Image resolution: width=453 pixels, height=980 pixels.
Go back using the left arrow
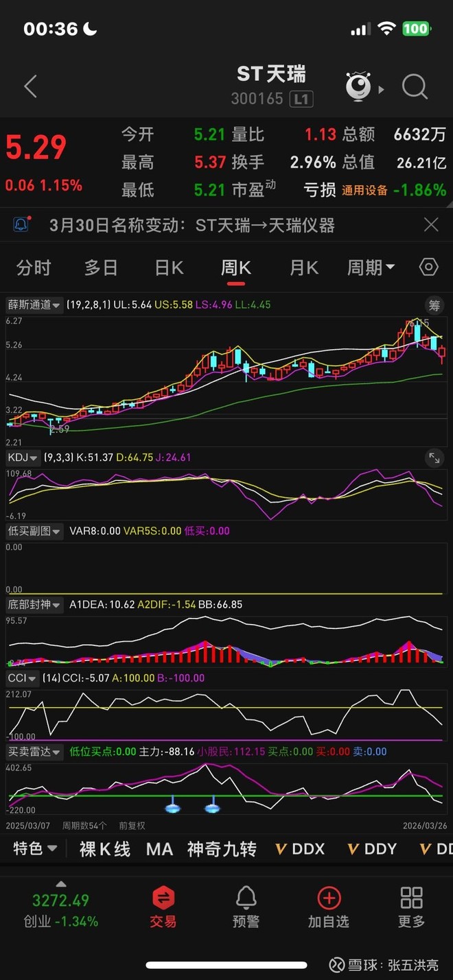30,87
